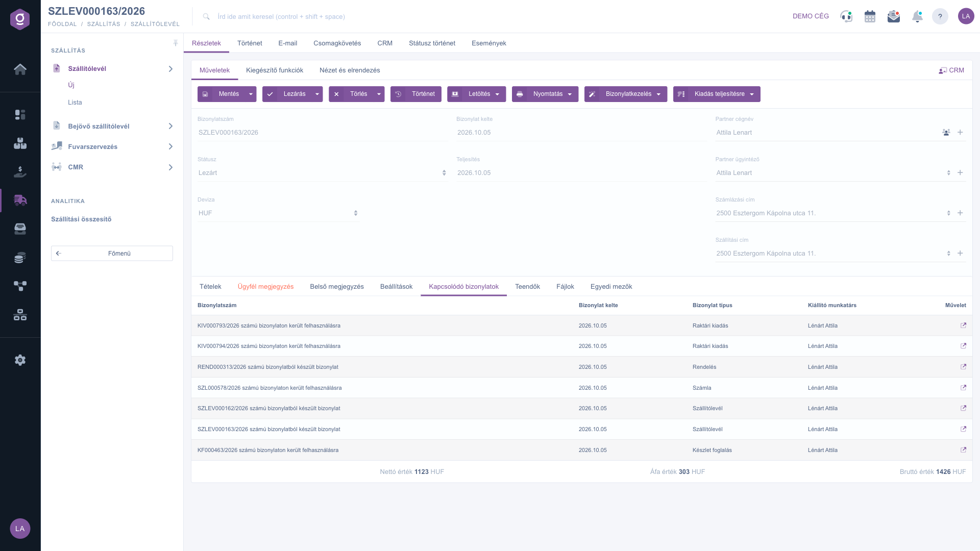Open the Mentés button dropdown arrow

point(251,94)
